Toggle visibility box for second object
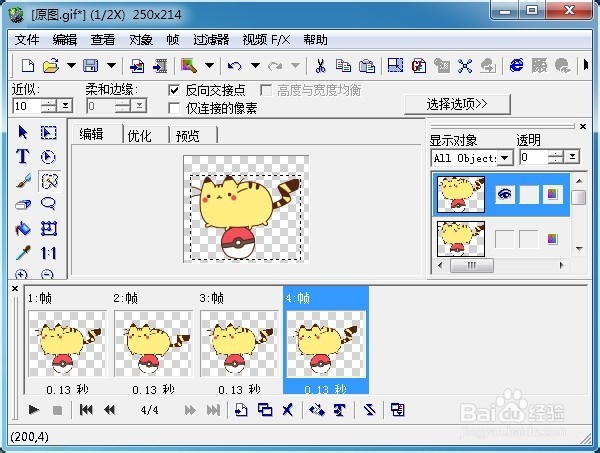600x453 pixels. point(505,239)
